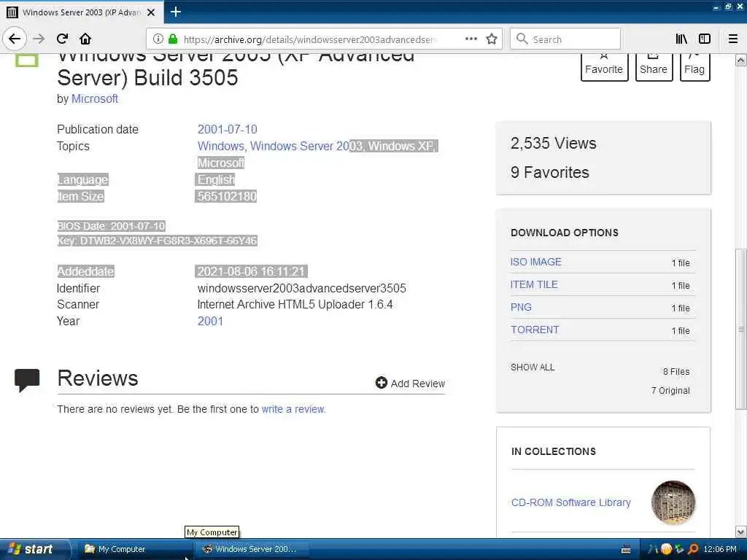
Task: Select the Windows Server 2003 browser tab
Action: (x=82, y=12)
